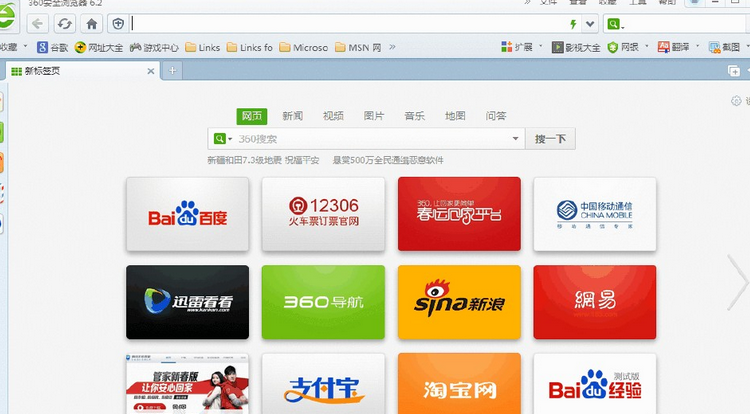Expand the 翻译 dropdown arrow
750x414 pixels.
coord(697,46)
